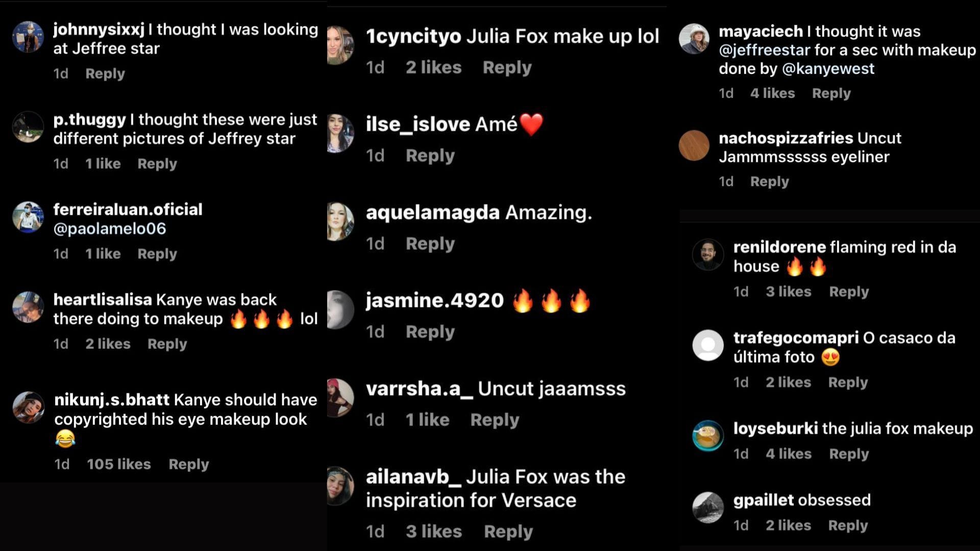Open loyseburki's profile picture
The height and width of the screenshot is (551, 980).
tap(708, 436)
